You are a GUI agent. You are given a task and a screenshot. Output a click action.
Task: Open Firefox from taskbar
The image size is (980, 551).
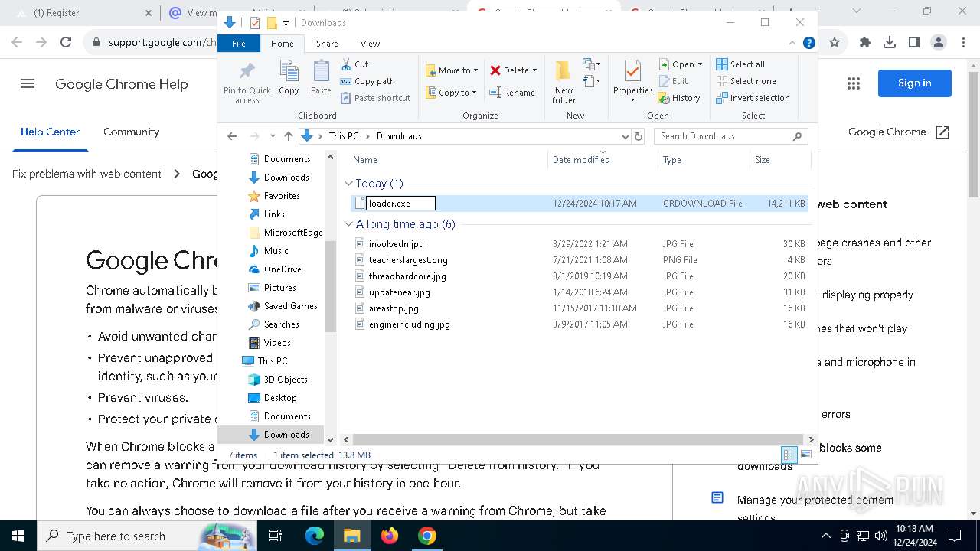[x=390, y=536]
